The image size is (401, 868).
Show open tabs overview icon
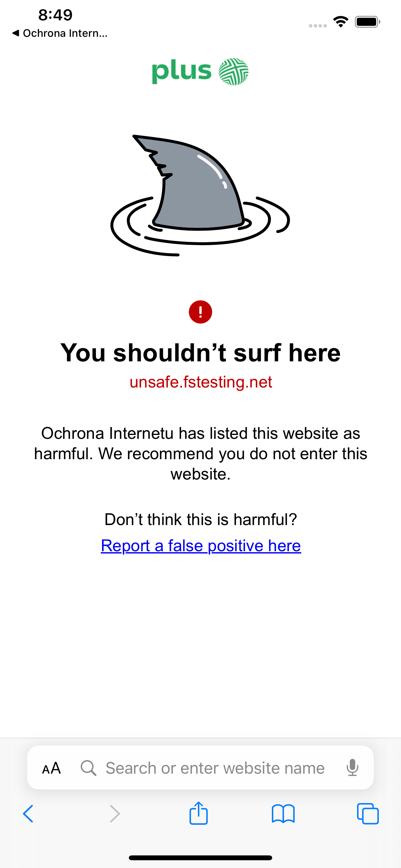pos(368,814)
